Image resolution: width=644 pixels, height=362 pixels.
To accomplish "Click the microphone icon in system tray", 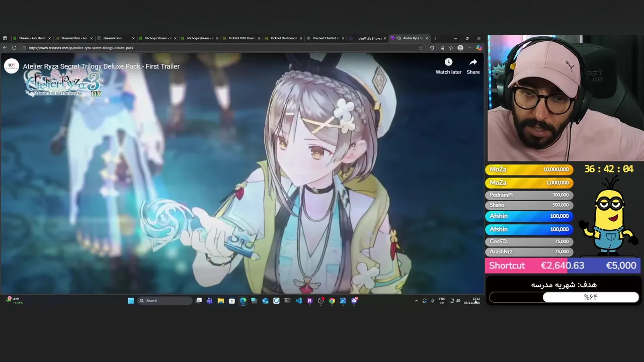I will point(433,301).
